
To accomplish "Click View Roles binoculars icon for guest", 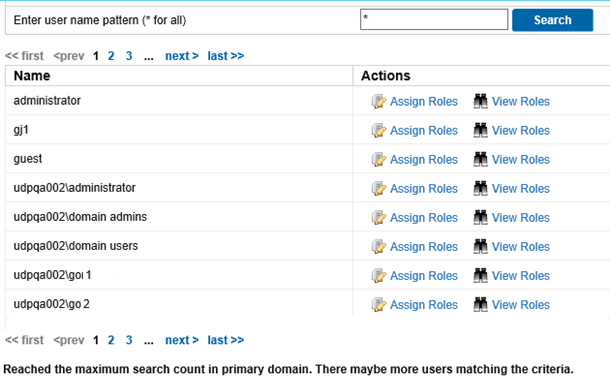I will 480,159.
